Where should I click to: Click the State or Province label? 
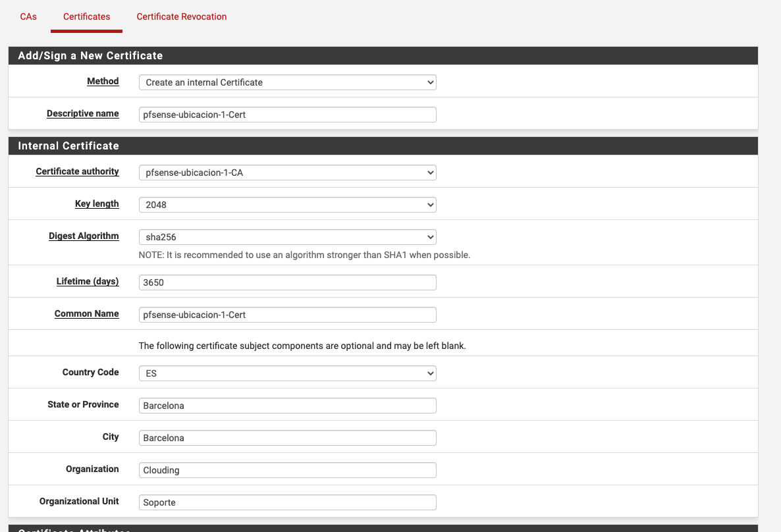pos(83,404)
